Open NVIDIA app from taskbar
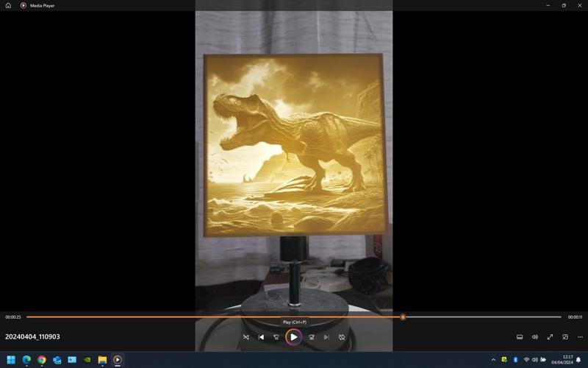 87,360
